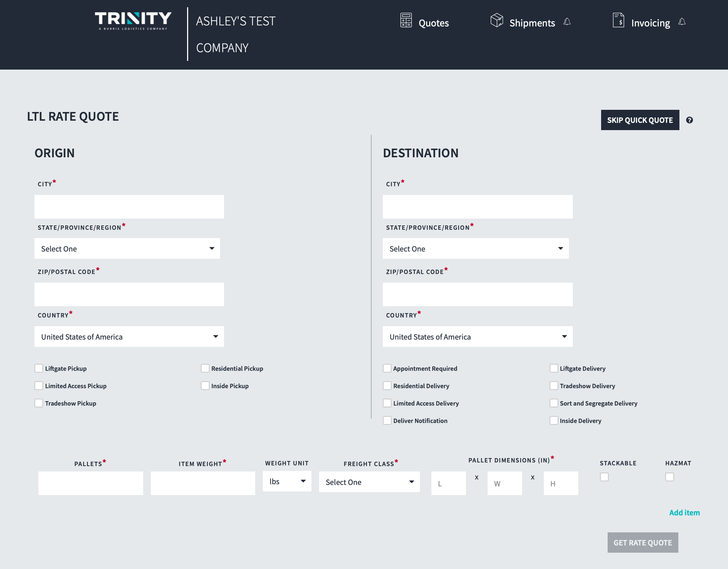Screen dimensions: 728x569
Task: Open destination Country dropdown
Action: click(x=477, y=337)
